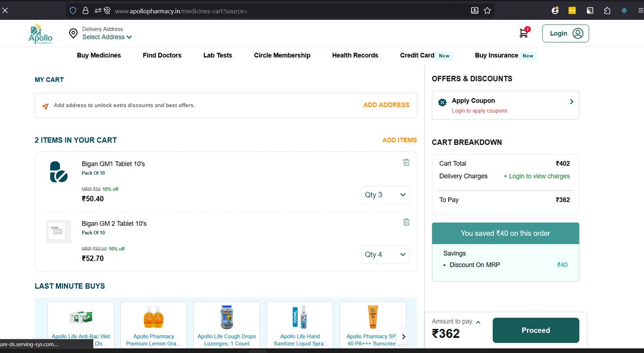Viewport: 644px width, 353px height.
Task: Click the Bigan GM1 Tablet pill icon
Action: pos(58,172)
